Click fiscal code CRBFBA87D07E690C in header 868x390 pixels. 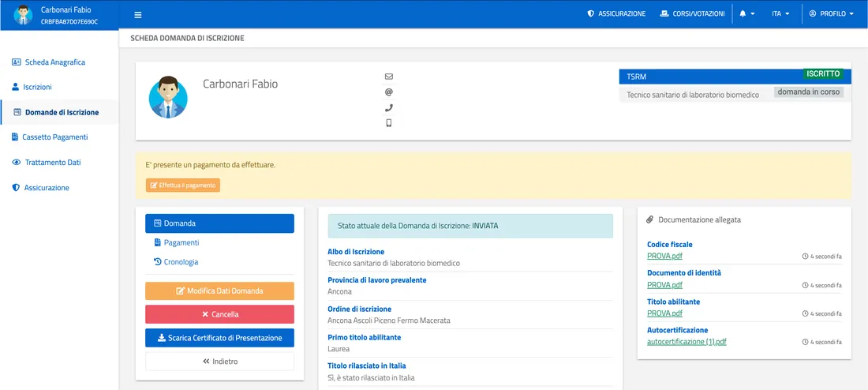(69, 21)
